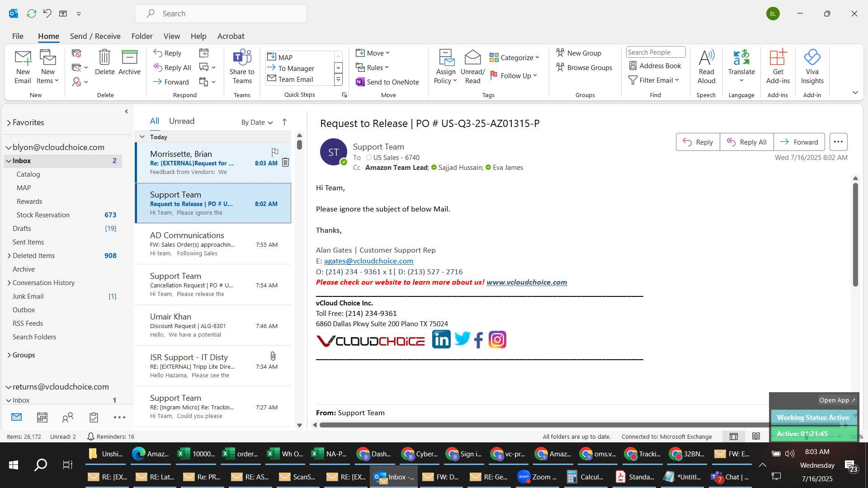Image resolution: width=868 pixels, height=488 pixels.
Task: Toggle sort order arrow in message list
Action: point(284,122)
